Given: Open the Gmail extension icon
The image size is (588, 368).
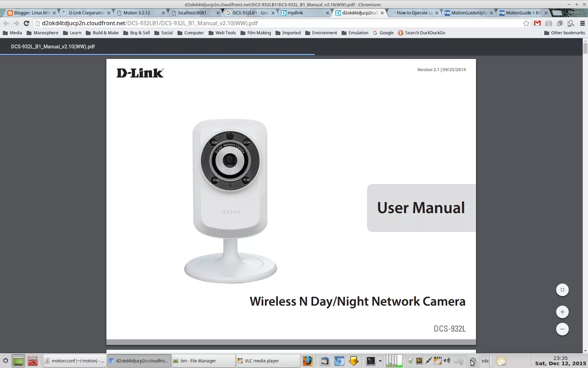Looking at the screenshot, I should tap(537, 23).
